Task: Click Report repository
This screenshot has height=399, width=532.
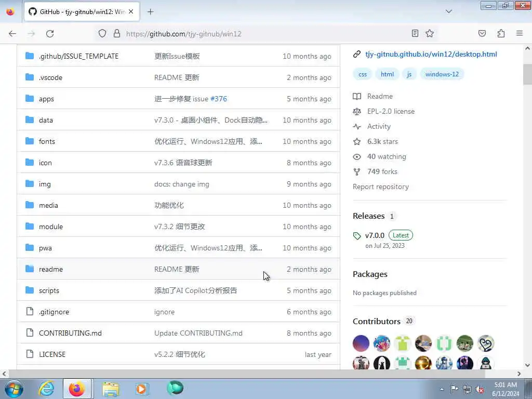Action: click(x=381, y=187)
